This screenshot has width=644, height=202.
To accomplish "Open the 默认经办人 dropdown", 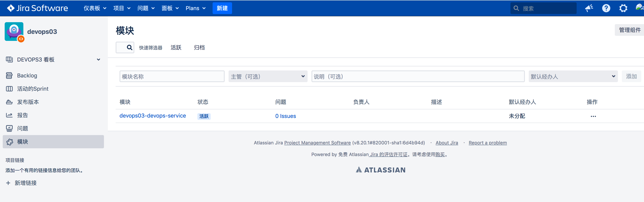I will [x=573, y=76].
